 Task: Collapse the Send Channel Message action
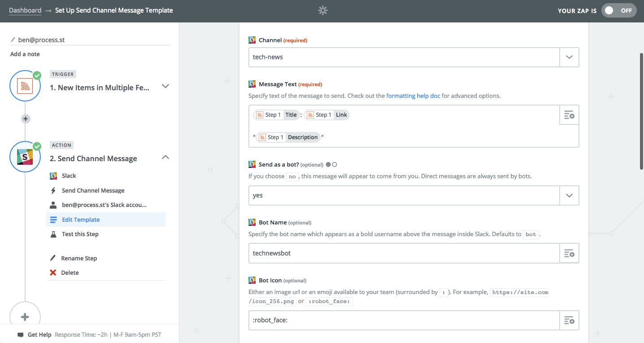point(165,157)
